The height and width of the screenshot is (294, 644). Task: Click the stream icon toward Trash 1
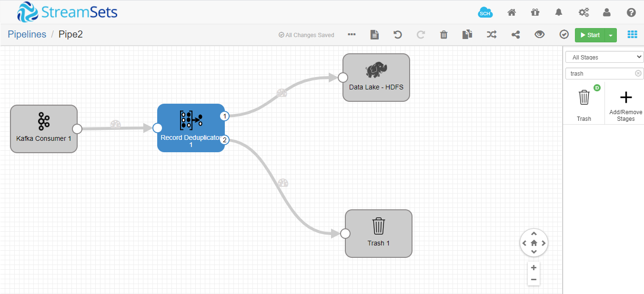click(283, 183)
